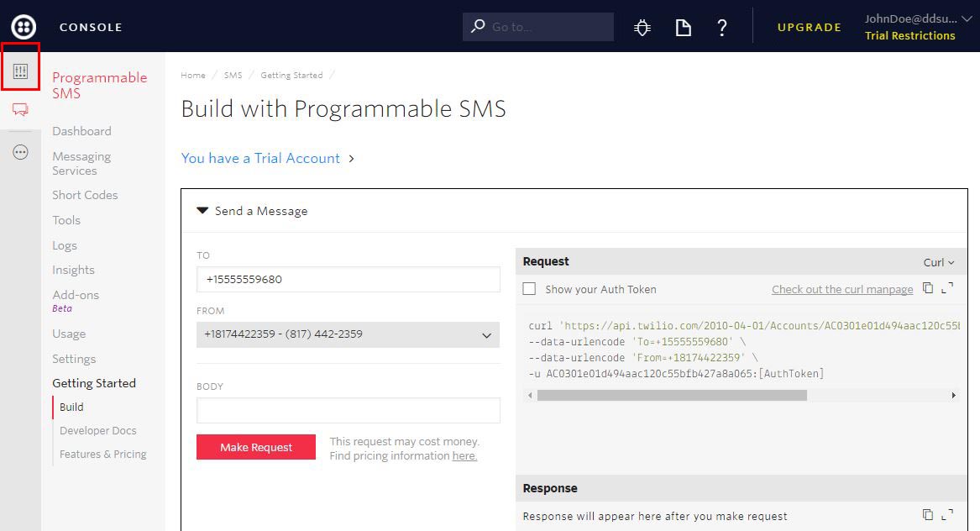Open the Insights menu item
980x531 pixels.
[74, 271]
